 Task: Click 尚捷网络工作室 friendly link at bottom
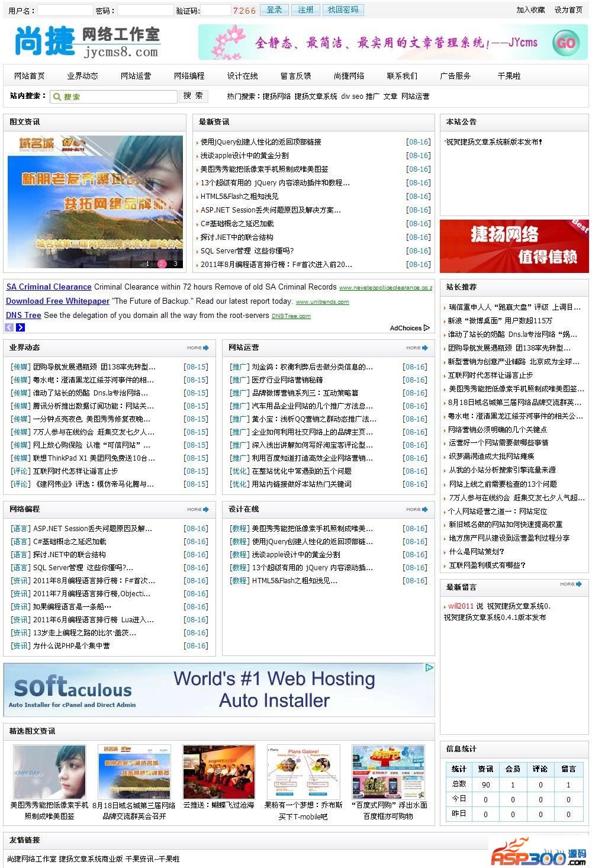[32, 859]
